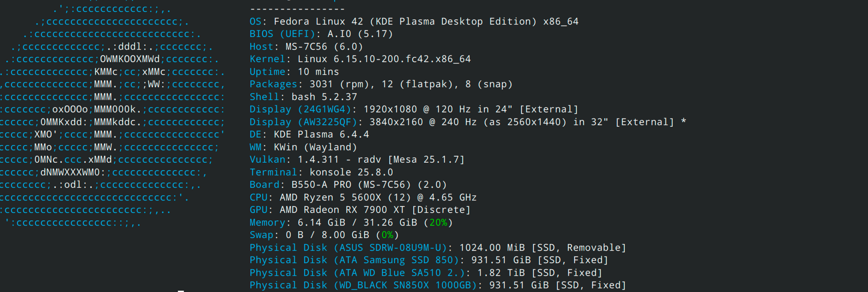This screenshot has width=868, height=292.
Task: Click the Vulkan label
Action: coord(267,160)
